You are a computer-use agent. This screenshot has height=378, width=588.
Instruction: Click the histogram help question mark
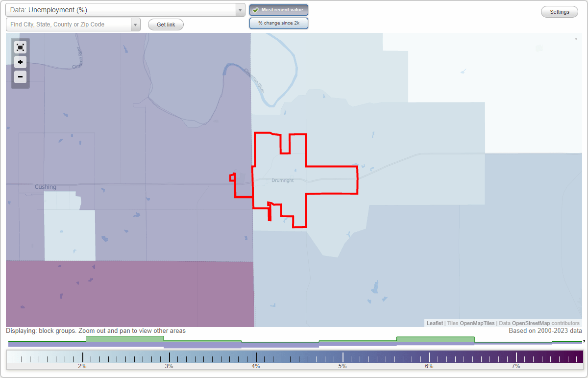[584, 341]
